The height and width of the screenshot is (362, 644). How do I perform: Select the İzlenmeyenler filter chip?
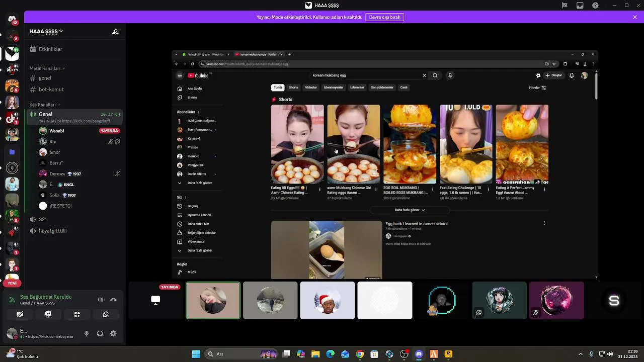[x=333, y=87]
